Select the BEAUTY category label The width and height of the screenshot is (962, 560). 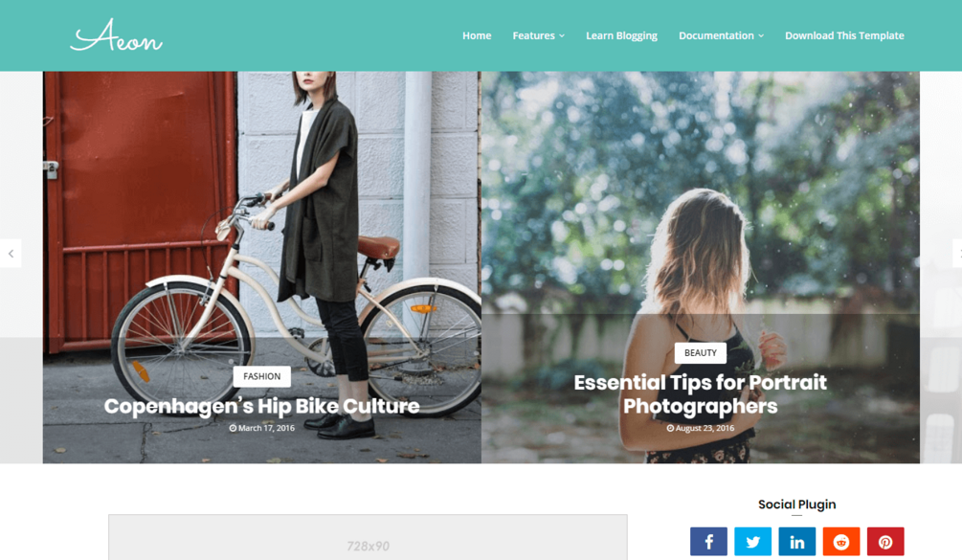coord(700,352)
